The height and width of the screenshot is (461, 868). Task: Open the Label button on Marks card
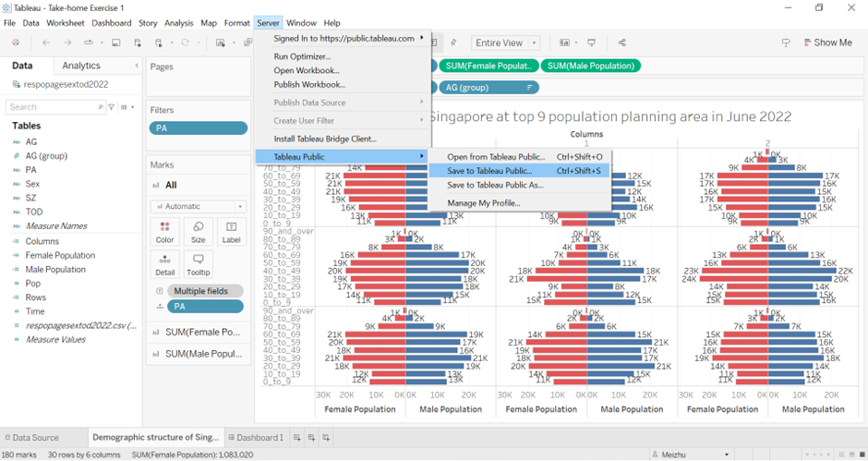(231, 232)
